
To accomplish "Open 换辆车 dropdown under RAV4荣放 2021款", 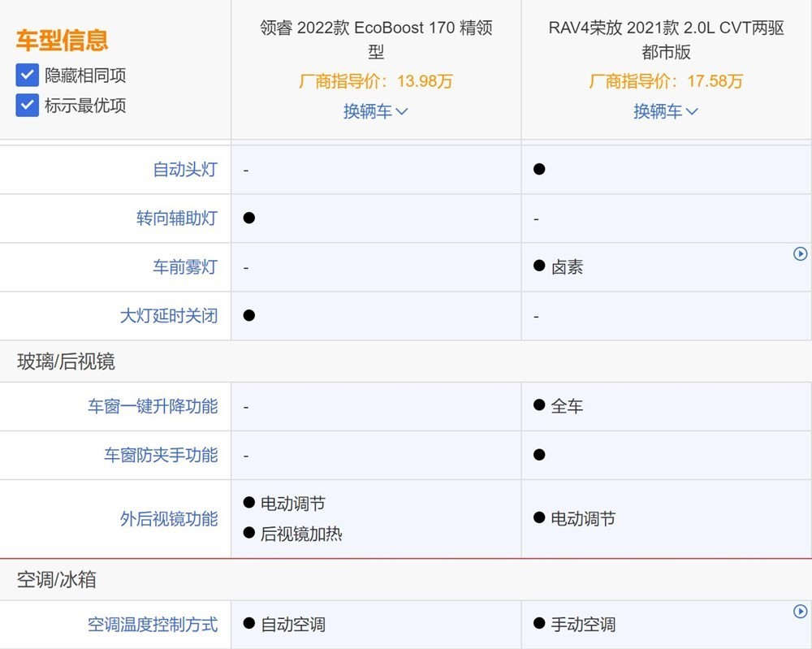I will (666, 111).
